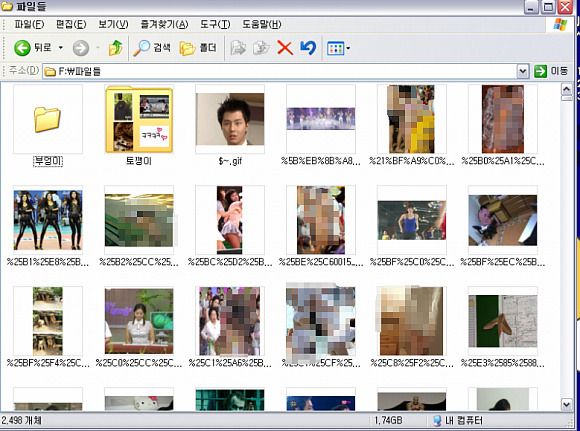Open the Back button history dropdown
The width and height of the screenshot is (580, 431).
click(x=61, y=48)
